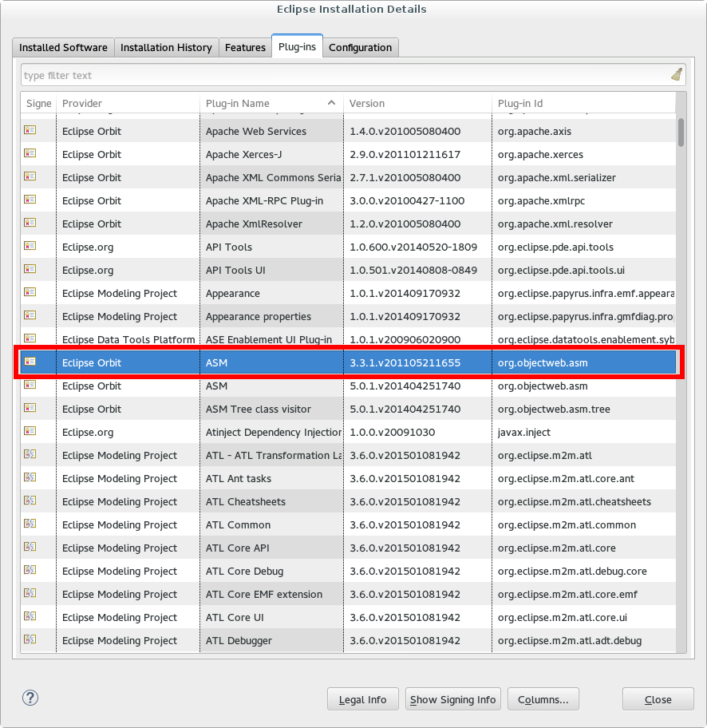
Task: Click the unsigned icon of ATL Common row
Action: (30, 524)
